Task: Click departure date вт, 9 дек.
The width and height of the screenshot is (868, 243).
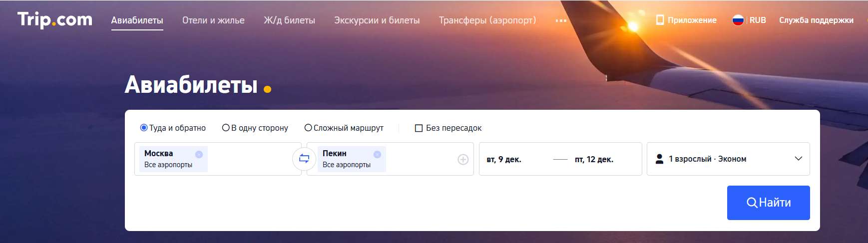Action: point(503,159)
